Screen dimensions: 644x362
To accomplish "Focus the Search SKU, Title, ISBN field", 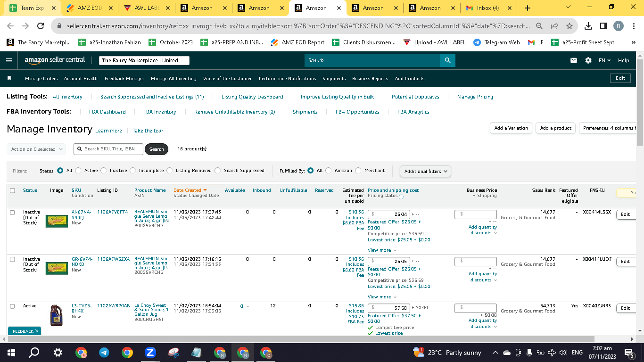I will point(108,149).
